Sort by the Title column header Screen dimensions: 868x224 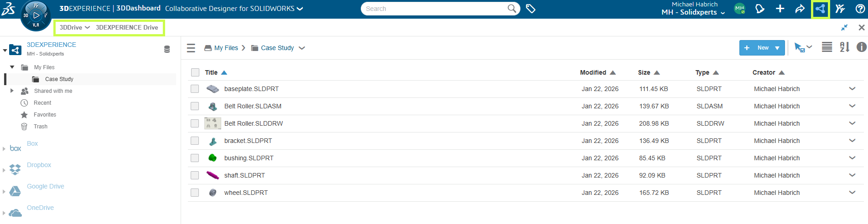[x=211, y=72]
